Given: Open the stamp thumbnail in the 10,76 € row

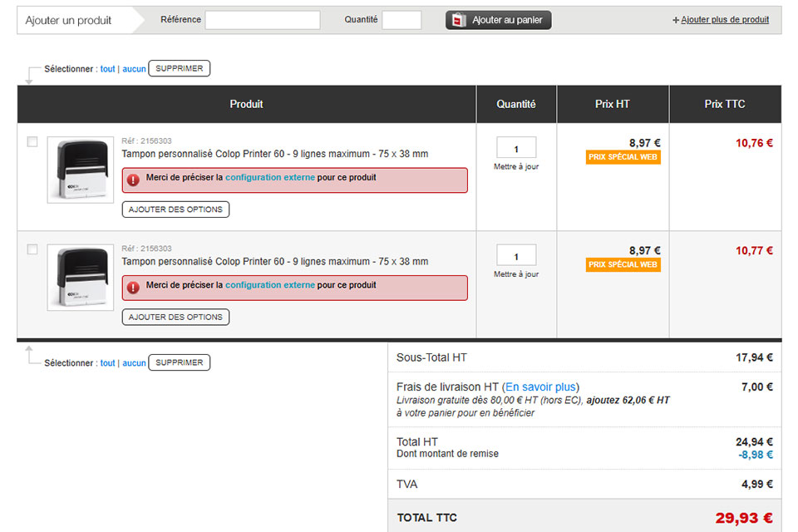Looking at the screenshot, I should (x=81, y=170).
